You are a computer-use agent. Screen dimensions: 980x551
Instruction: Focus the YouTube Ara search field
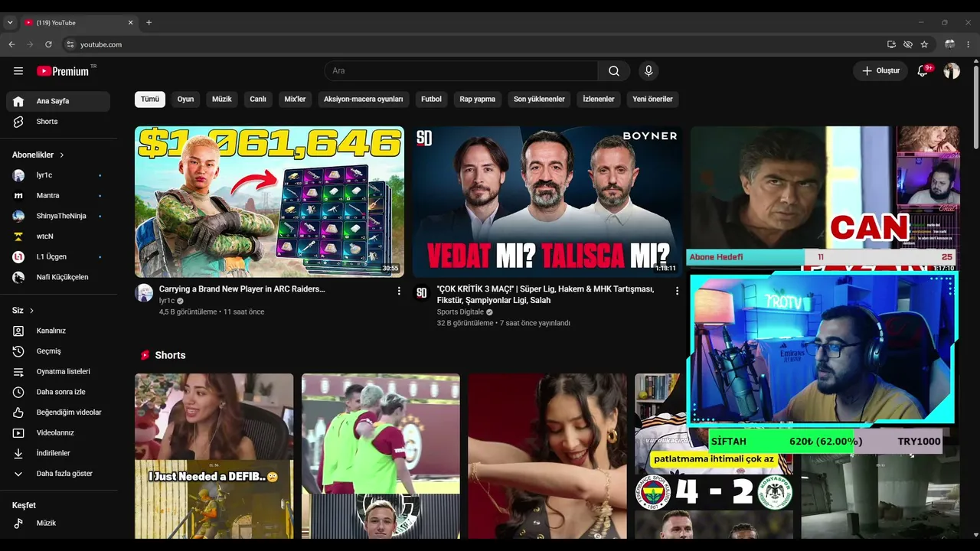click(461, 71)
